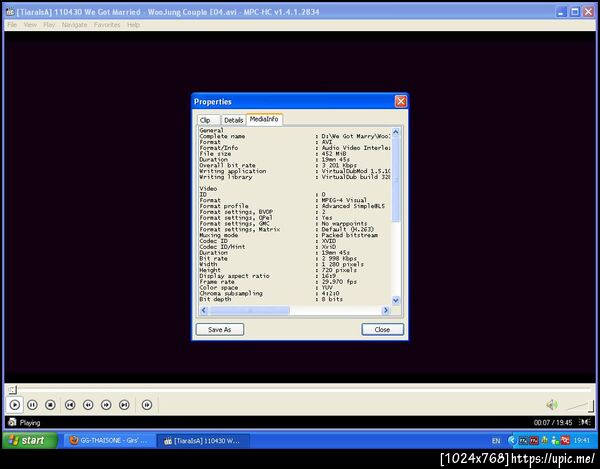
Task: Open the Windows Start menu
Action: point(30,440)
